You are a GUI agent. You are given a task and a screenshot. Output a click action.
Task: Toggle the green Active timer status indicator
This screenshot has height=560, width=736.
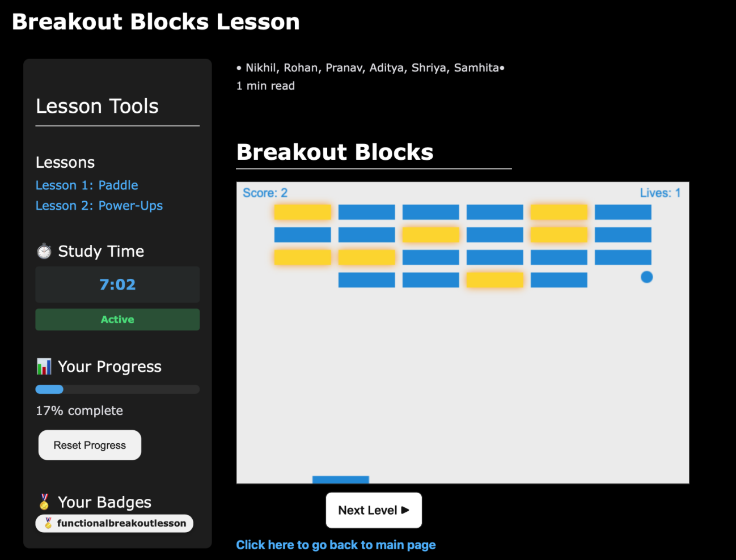pos(117,319)
